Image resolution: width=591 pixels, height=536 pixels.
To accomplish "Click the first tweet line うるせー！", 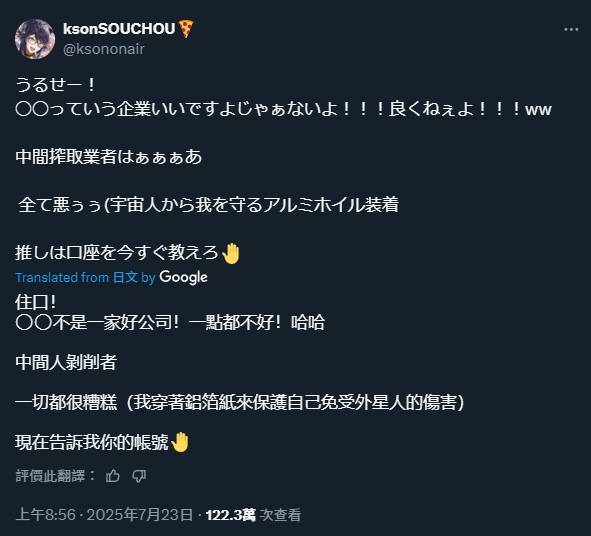I will coord(56,84).
